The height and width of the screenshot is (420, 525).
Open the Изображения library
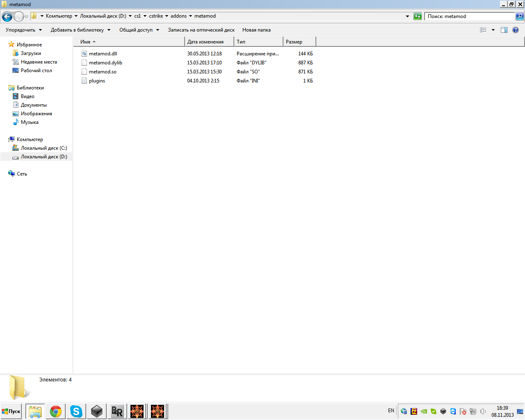37,114
